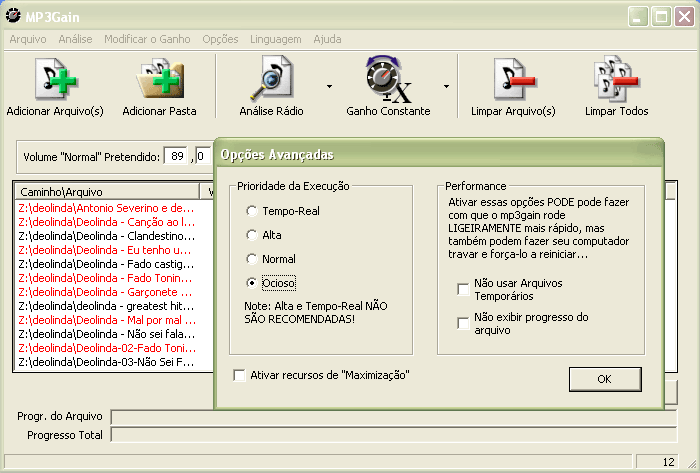This screenshot has width=700, height=473.
Task: Open the Modificar o Ganho menu
Action: (147, 39)
